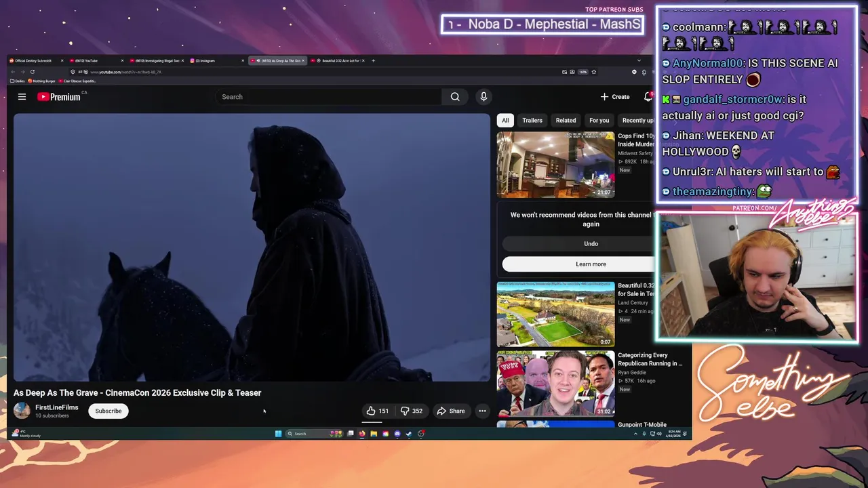Open the Gunpoint T-Mobile video title
Image resolution: width=868 pixels, height=488 pixels.
(642, 424)
